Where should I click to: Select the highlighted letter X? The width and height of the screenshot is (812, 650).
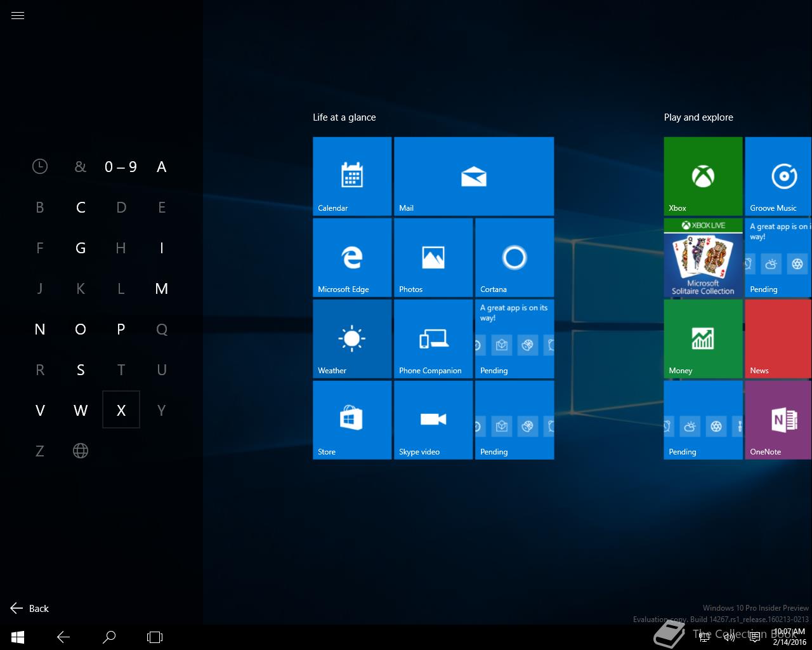point(121,410)
